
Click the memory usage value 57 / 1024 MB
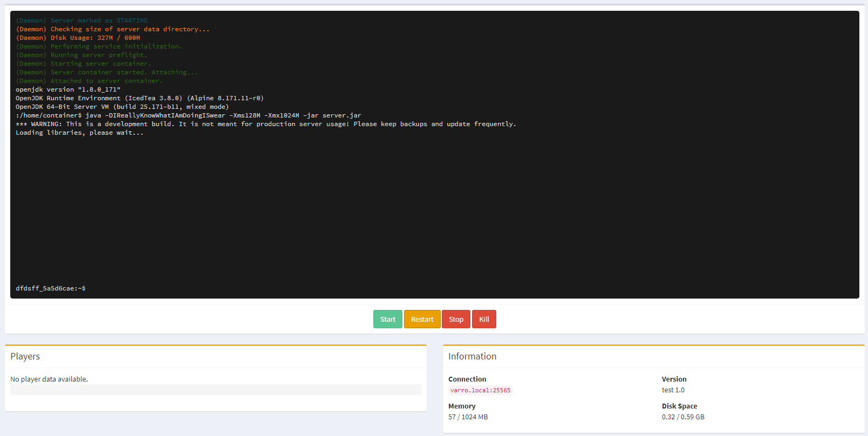[468, 417]
